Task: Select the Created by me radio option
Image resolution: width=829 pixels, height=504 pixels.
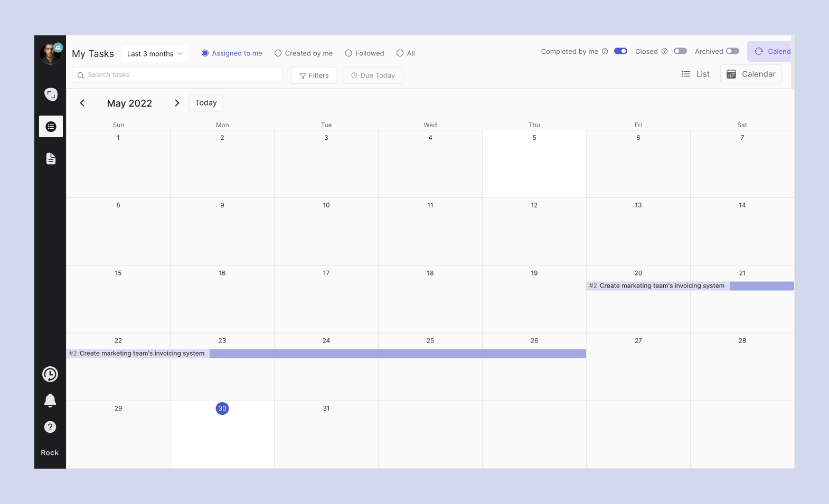Action: click(278, 53)
